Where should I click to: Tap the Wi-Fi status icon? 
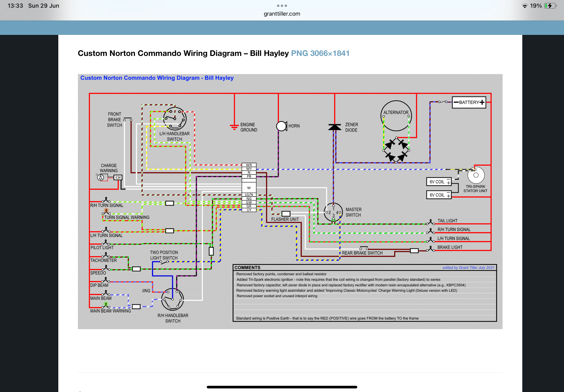point(525,6)
